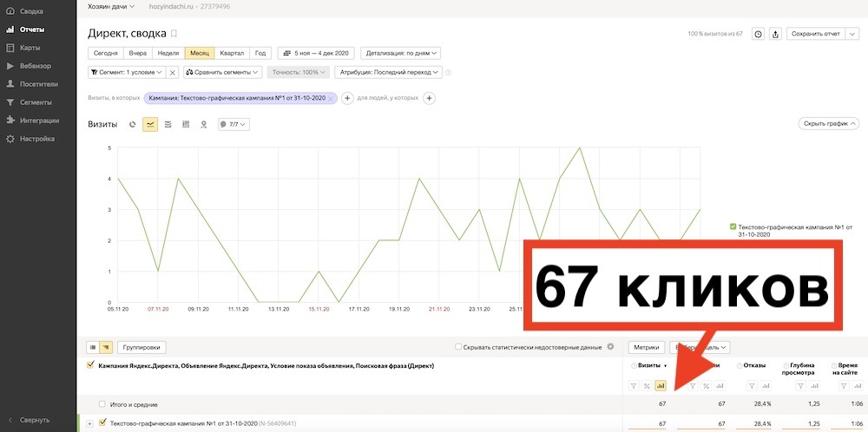The width and height of the screenshot is (868, 432).
Task: Click the Метрики button
Action: 647,347
